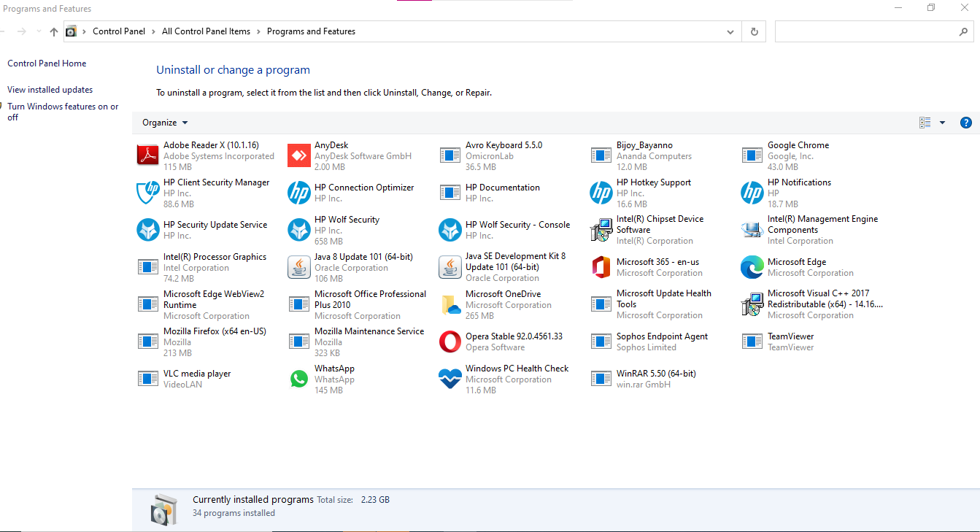The height and width of the screenshot is (532, 980).
Task: Click the Microsoft Edge icon
Action: [x=752, y=267]
